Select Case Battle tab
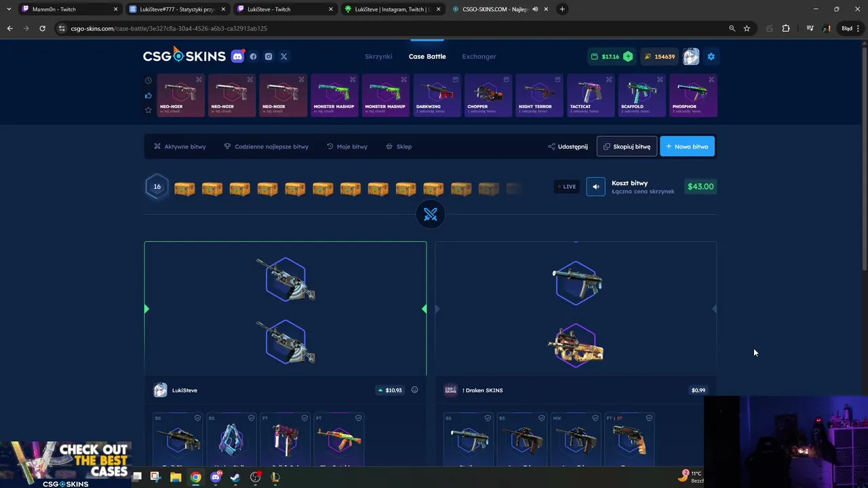Screen dimensions: 868x488 (427, 56)
